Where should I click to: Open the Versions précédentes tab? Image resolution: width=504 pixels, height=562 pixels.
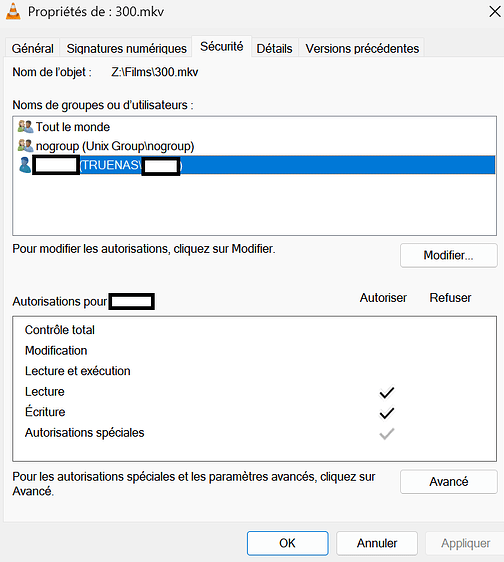tap(362, 48)
